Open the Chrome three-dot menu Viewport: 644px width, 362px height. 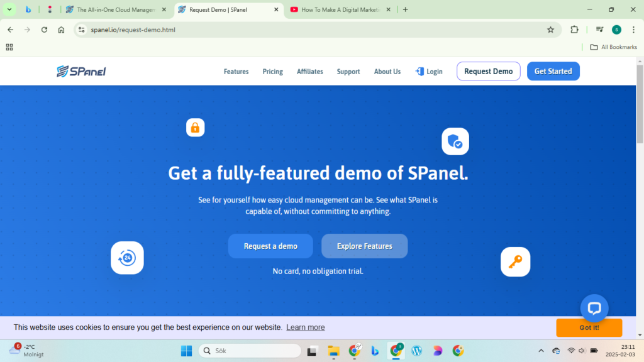coord(634,30)
